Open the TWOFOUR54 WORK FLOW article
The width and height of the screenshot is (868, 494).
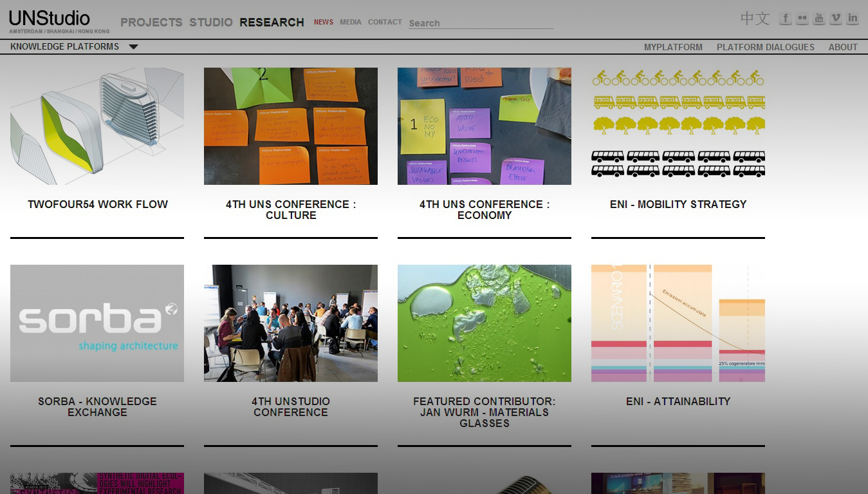click(x=97, y=126)
